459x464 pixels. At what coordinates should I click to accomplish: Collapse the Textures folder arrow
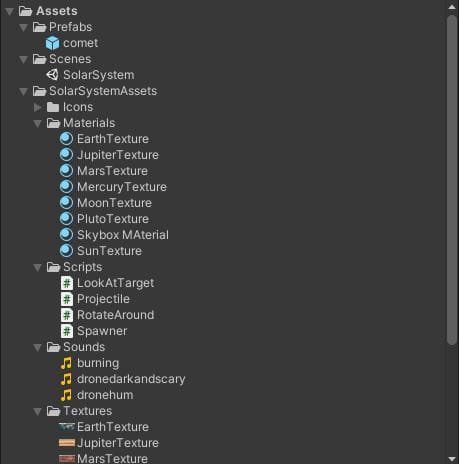pyautogui.click(x=38, y=412)
